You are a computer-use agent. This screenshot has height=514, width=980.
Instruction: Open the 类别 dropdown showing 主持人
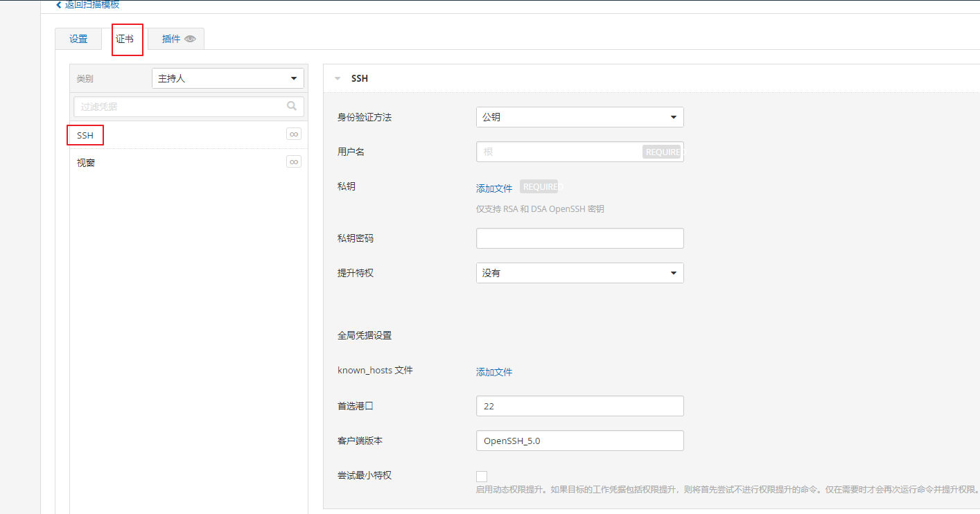(227, 78)
